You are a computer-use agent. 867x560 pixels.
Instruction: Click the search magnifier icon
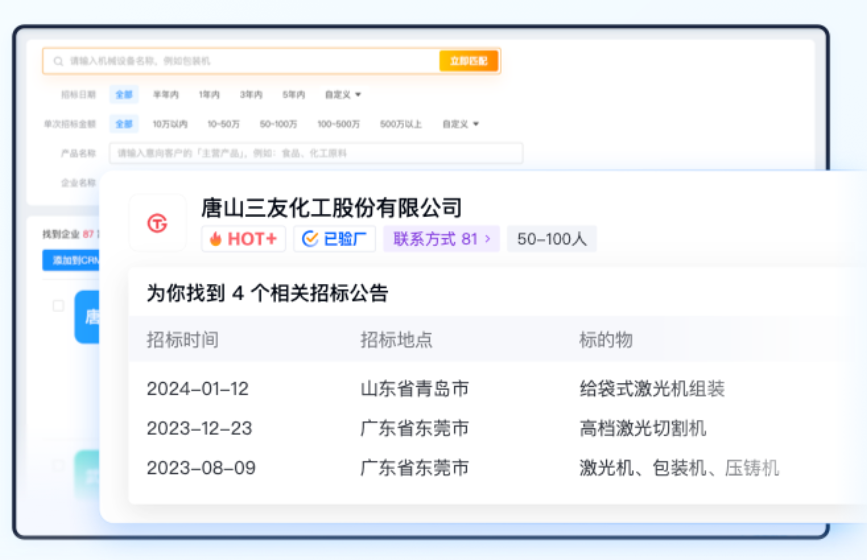pos(58,61)
